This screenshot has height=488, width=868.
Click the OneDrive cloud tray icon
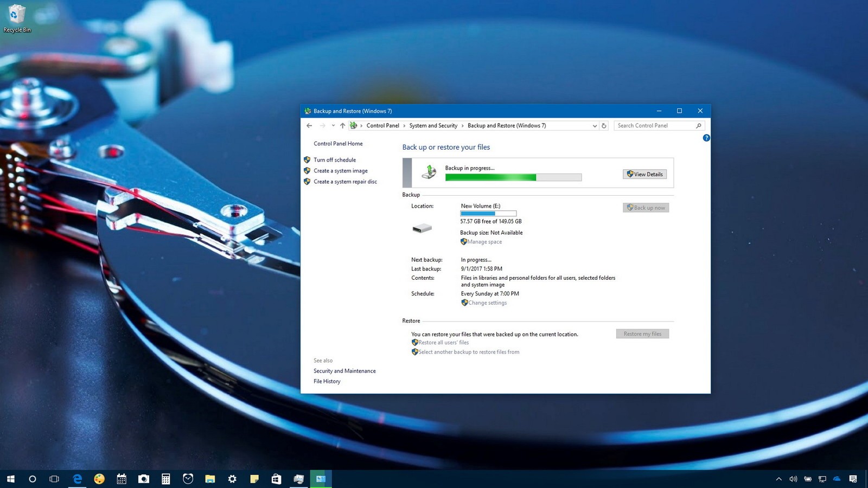pyautogui.click(x=837, y=479)
